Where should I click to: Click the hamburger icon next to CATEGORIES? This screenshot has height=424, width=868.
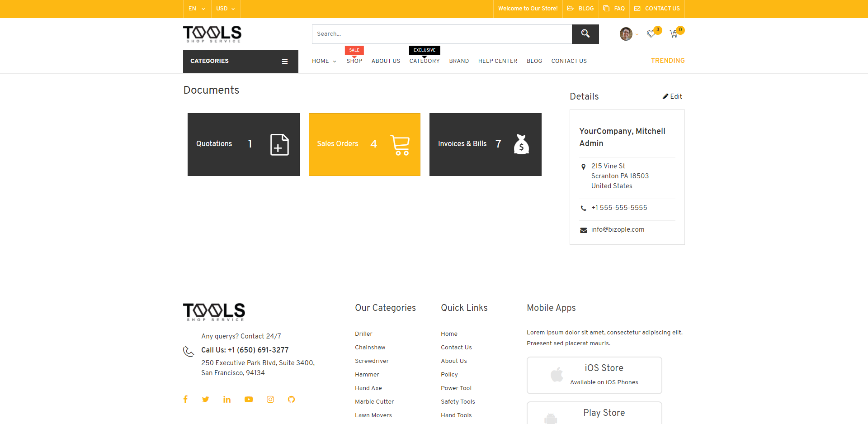coord(285,61)
